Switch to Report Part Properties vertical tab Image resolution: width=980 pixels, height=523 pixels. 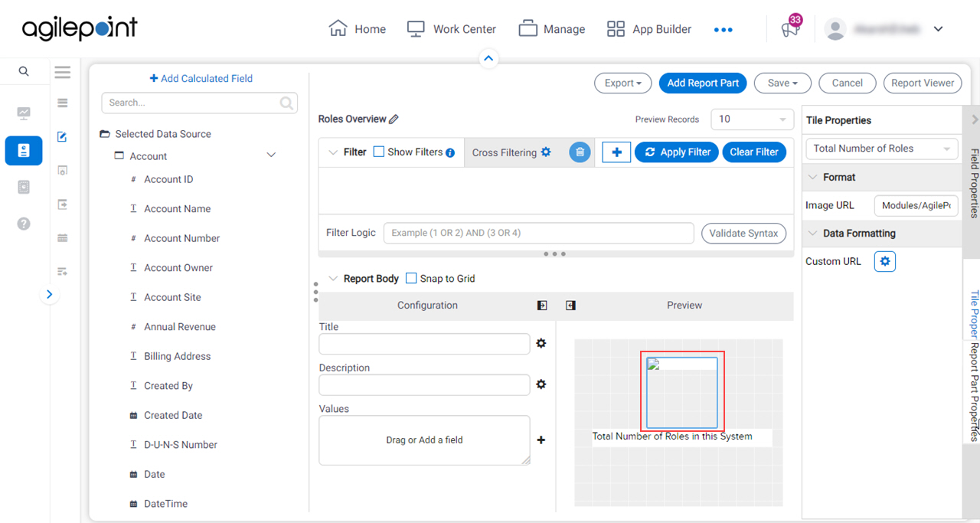click(974, 391)
